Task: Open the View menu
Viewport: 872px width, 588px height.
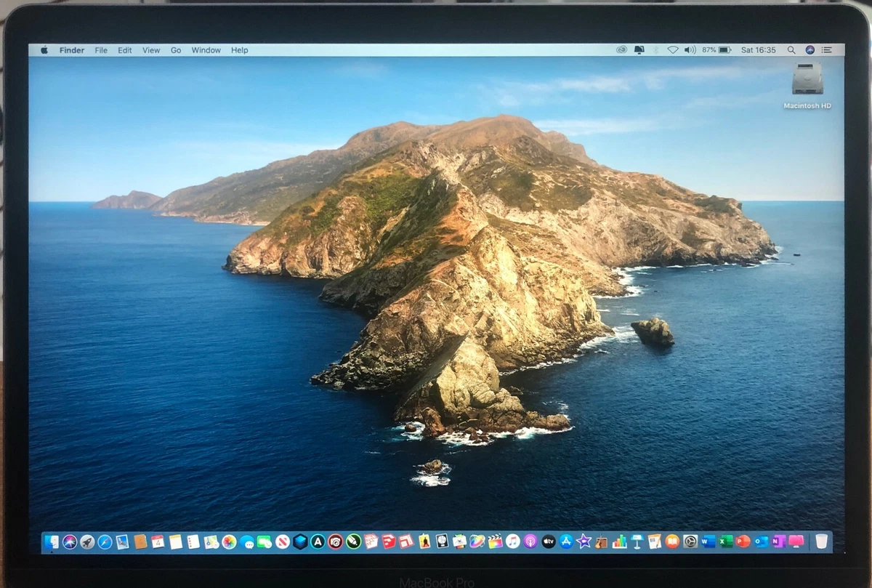Action: (x=151, y=50)
